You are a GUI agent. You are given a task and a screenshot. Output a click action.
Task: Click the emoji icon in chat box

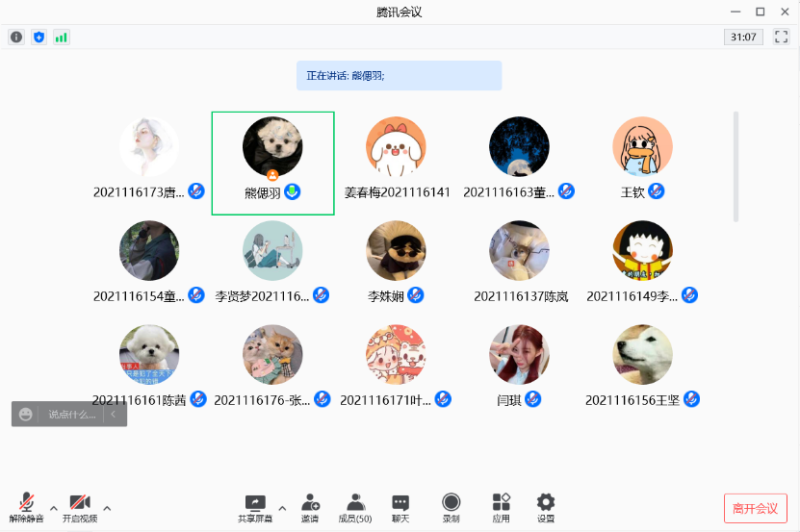click(26, 415)
